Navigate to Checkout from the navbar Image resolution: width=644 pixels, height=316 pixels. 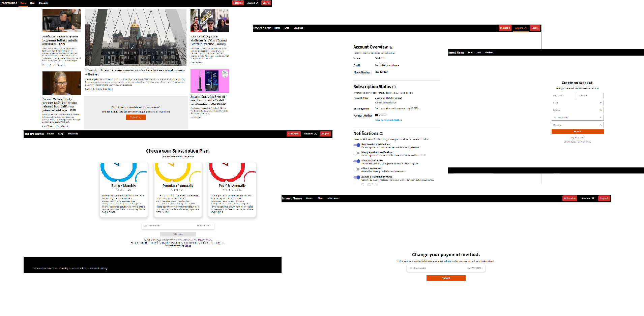298,28
